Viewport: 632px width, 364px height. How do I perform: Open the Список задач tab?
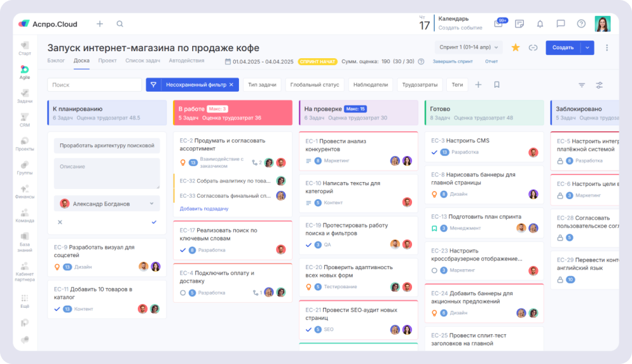coord(143,61)
